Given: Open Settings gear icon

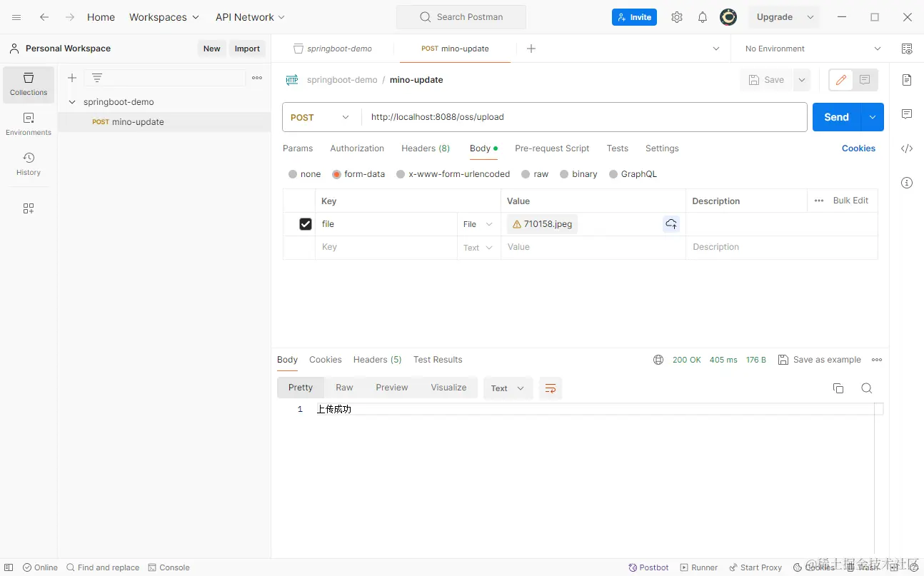Looking at the screenshot, I should (x=677, y=17).
